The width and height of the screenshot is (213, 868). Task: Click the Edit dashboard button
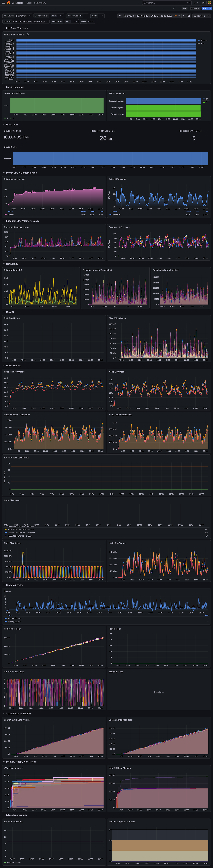[x=185, y=8]
